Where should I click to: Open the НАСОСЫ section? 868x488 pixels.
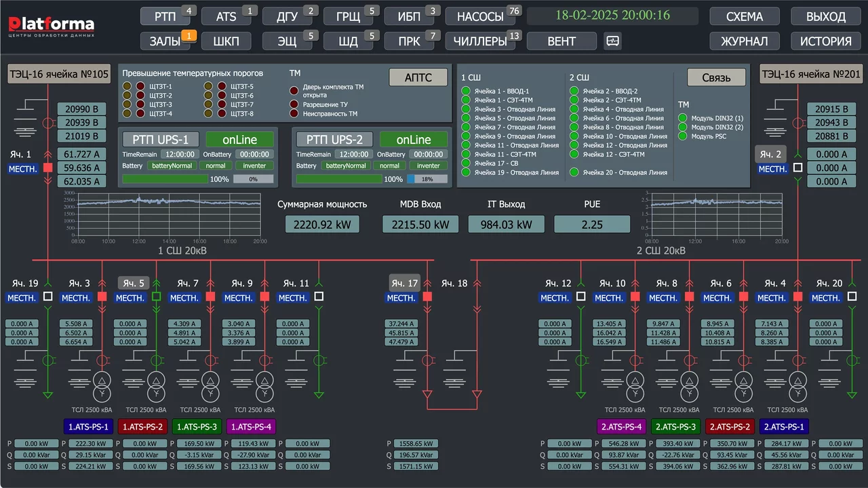click(480, 17)
